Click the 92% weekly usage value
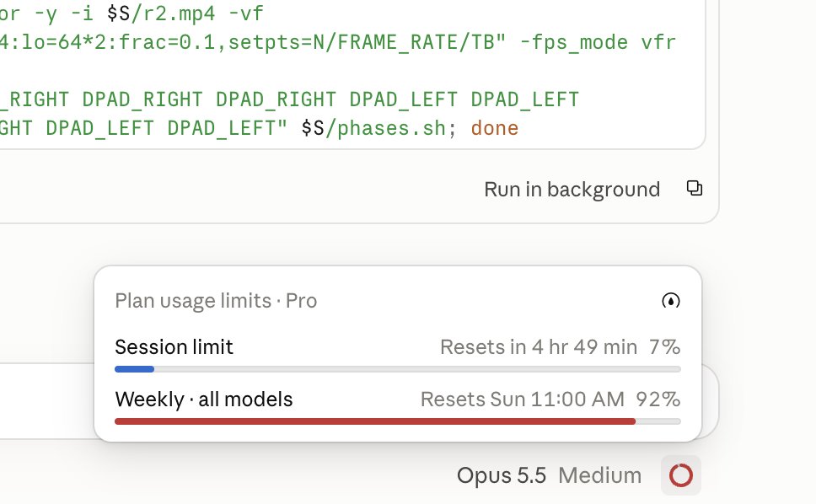This screenshot has width=816, height=504. pos(658,399)
